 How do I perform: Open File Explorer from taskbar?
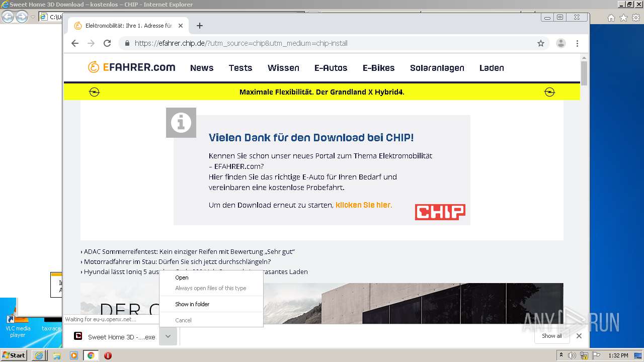[56, 355]
